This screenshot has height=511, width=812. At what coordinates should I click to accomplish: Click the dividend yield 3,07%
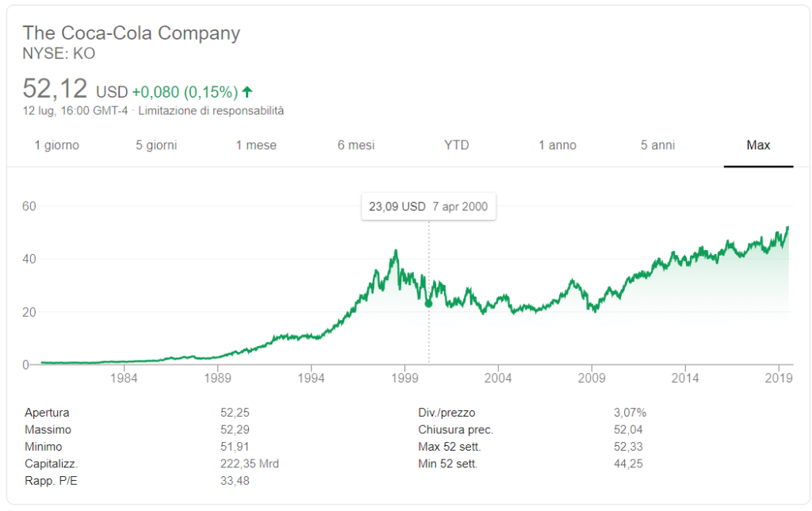[630, 413]
